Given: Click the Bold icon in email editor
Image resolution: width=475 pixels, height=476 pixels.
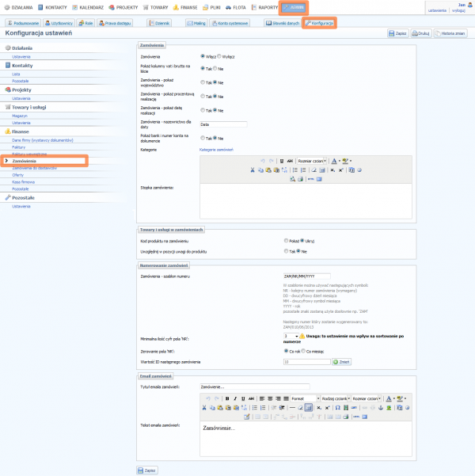Looking at the screenshot, I should pyautogui.click(x=226, y=398).
